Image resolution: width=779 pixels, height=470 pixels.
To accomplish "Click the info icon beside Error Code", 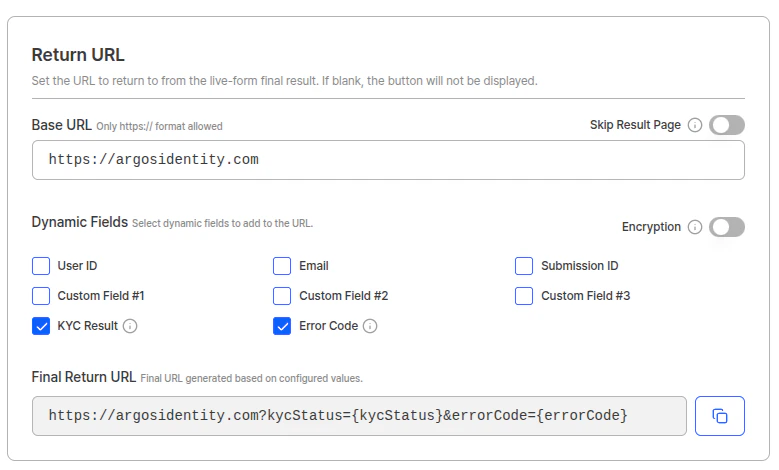I will pyautogui.click(x=370, y=326).
